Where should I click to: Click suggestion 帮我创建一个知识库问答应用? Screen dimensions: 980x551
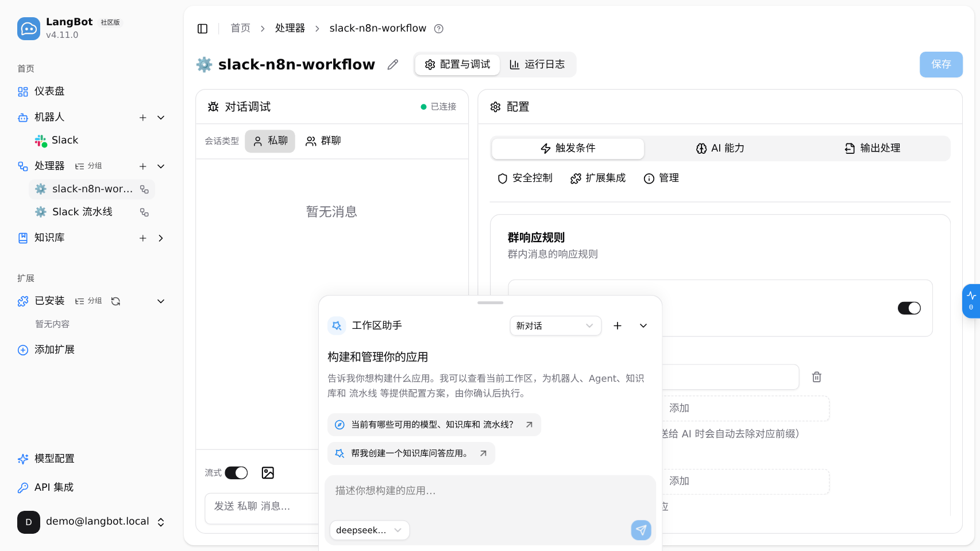pos(411,453)
